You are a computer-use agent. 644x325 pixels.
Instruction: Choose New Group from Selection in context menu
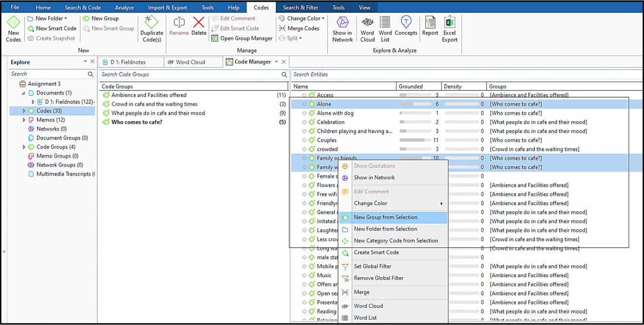pyautogui.click(x=385, y=217)
